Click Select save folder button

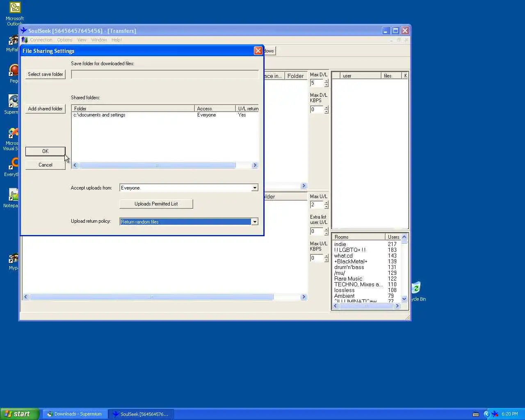point(45,74)
